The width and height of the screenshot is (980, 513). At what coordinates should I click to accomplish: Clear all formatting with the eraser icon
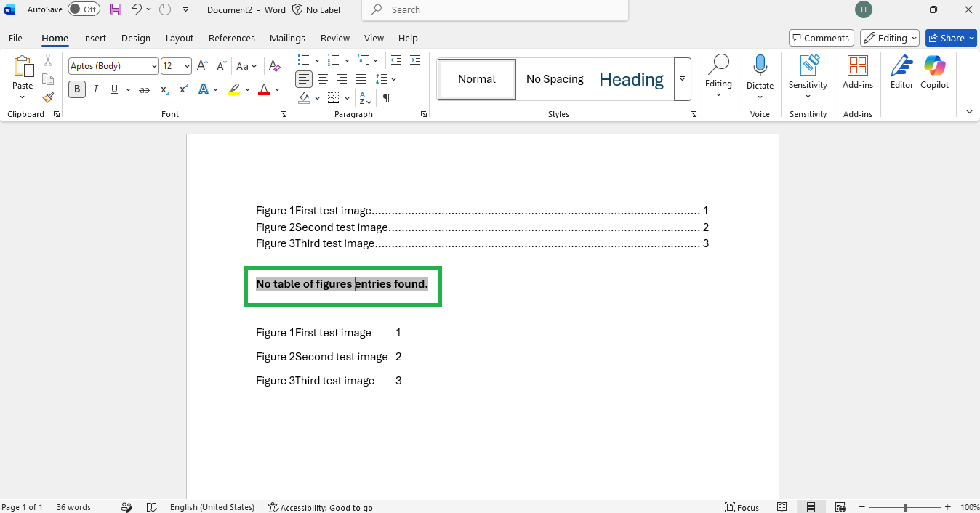(275, 66)
